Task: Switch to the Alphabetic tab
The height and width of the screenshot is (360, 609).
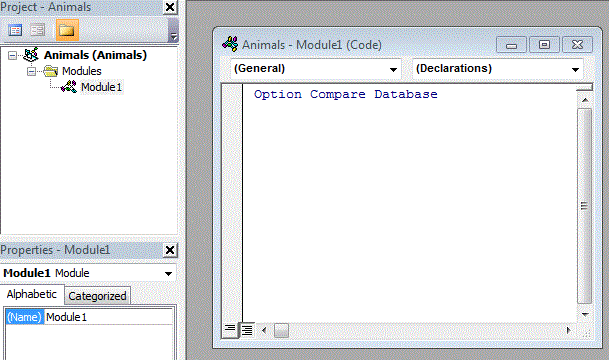Action: [x=31, y=294]
